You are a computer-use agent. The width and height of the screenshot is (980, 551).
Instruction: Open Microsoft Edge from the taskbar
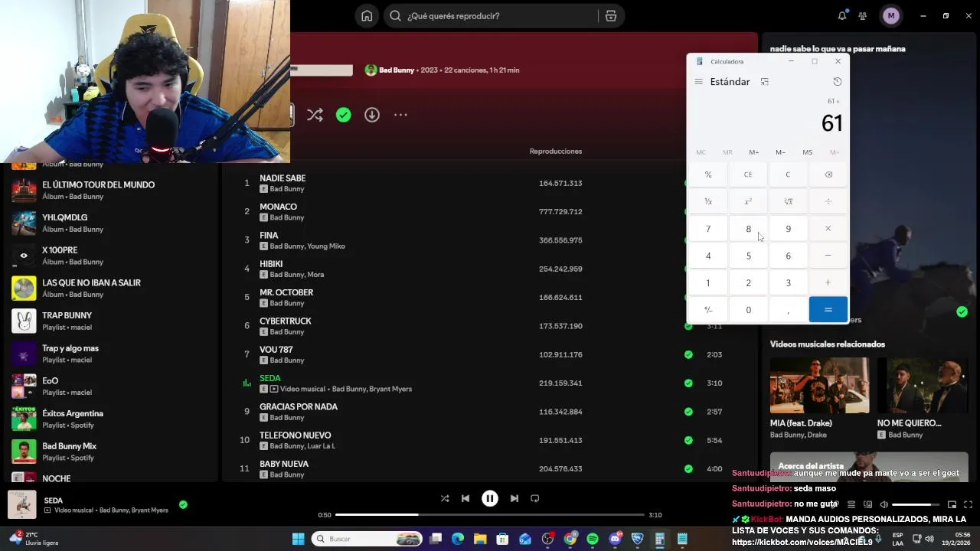point(458,539)
